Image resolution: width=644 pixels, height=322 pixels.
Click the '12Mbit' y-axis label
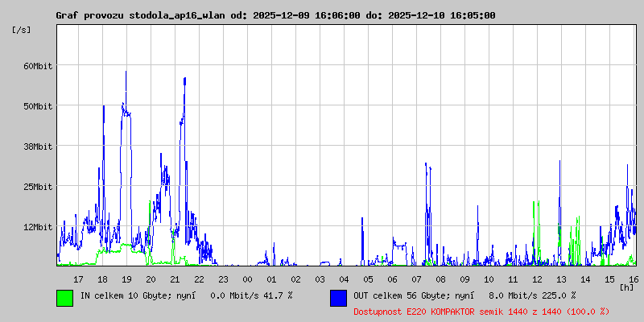[x=38, y=227]
